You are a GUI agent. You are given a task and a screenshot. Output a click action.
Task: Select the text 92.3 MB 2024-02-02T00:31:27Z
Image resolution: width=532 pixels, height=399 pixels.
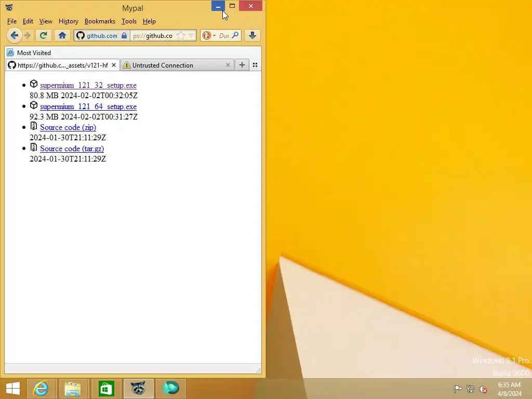click(x=84, y=117)
